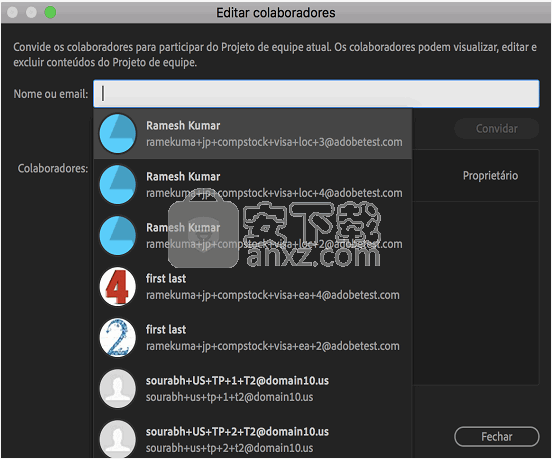The image size is (552, 459).
Task: Click the blue number 2 avatar icon
Action: coord(118,338)
